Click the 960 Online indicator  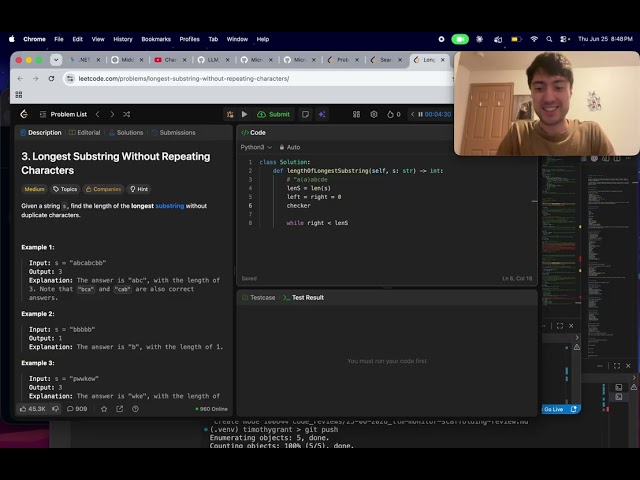tap(211, 409)
